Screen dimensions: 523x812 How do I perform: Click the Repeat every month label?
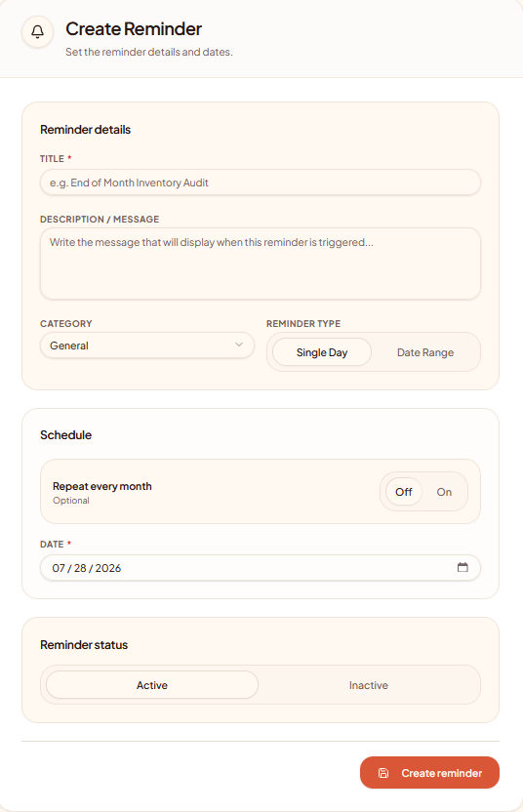coord(102,486)
